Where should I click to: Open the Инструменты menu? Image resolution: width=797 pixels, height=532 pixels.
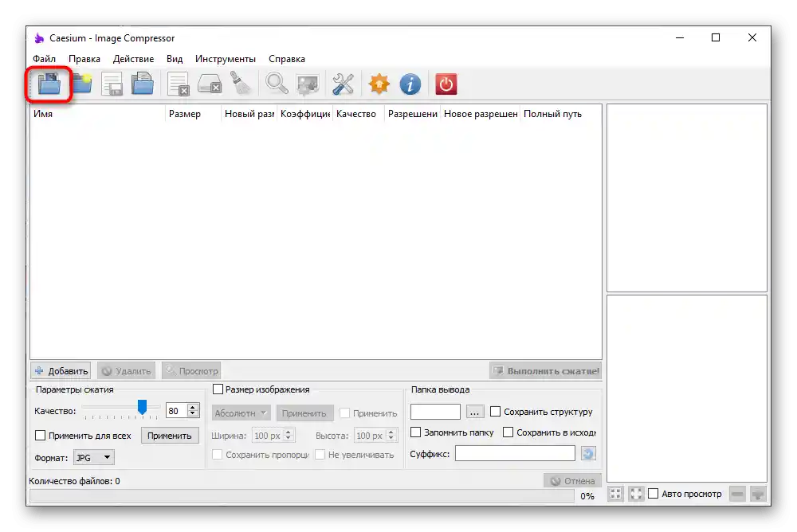click(226, 59)
